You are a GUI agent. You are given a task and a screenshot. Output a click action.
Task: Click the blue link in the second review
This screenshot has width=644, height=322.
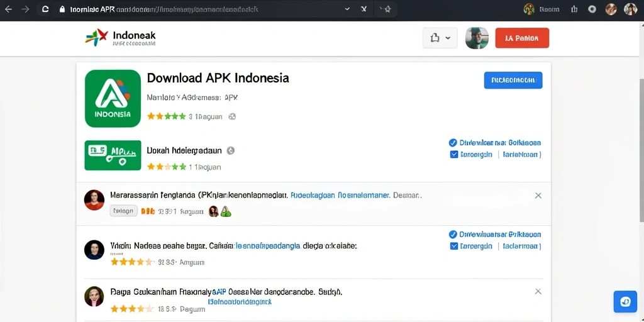(268, 246)
